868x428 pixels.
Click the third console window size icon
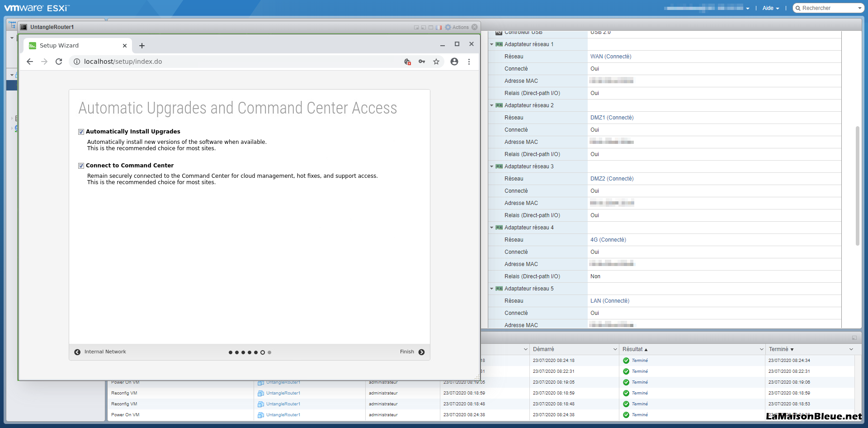(x=431, y=28)
